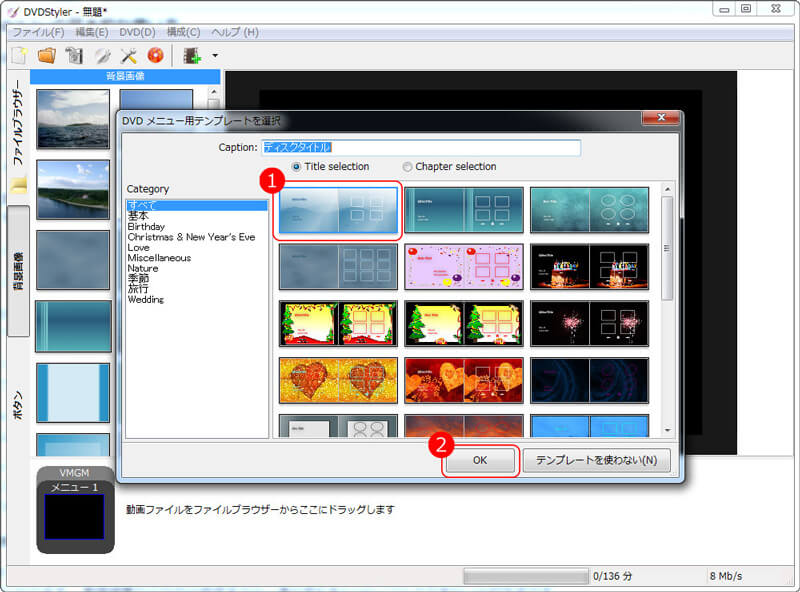Select the Birthday category
This screenshot has width=800, height=592.
pos(146,226)
